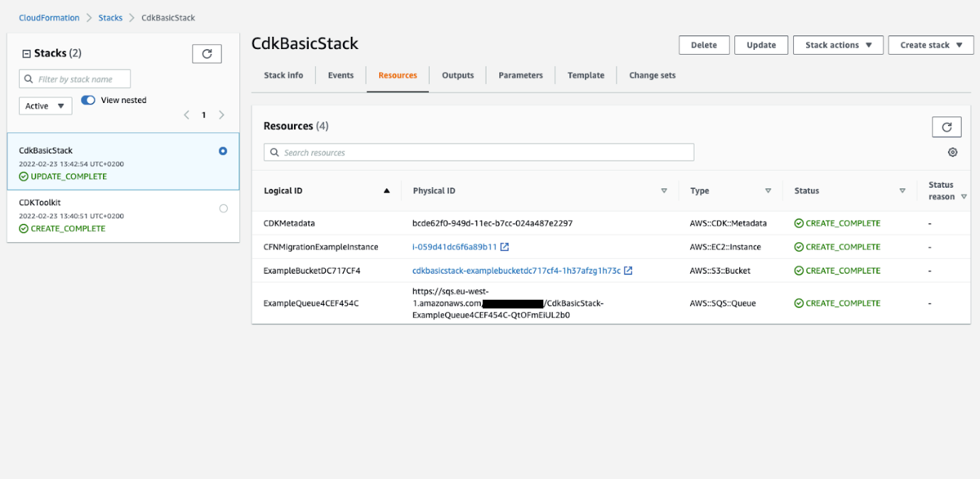Switch to Outputs tab
This screenshot has width=980, height=479.
pos(458,75)
